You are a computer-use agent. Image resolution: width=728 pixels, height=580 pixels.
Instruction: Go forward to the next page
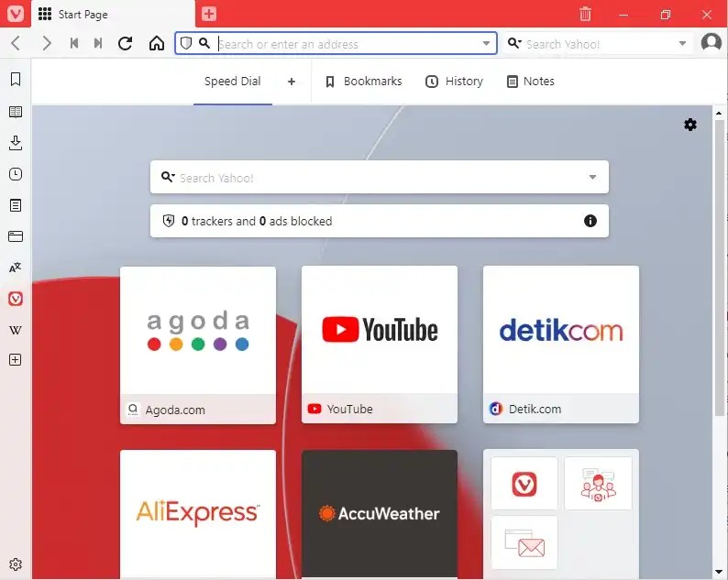tap(47, 44)
